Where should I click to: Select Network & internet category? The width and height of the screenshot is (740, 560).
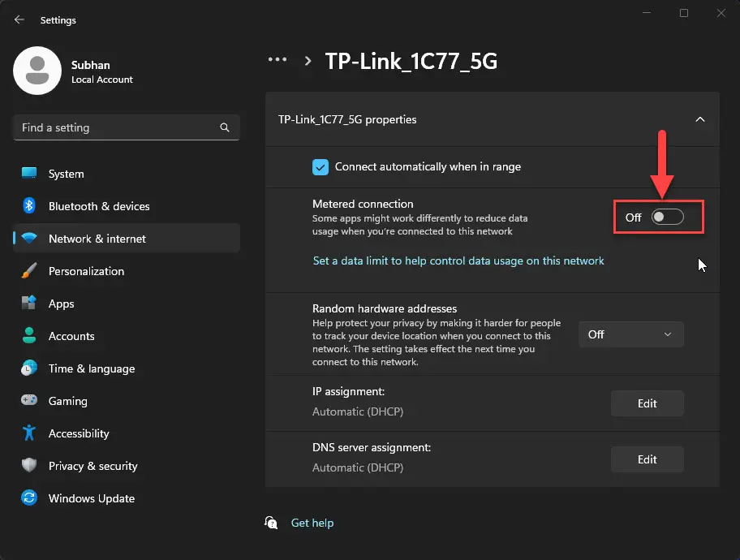click(127, 239)
